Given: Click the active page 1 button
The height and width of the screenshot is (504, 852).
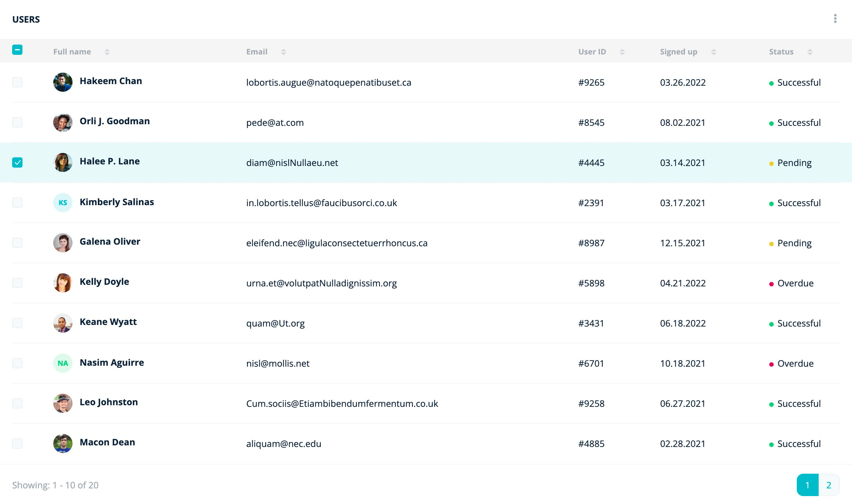Looking at the screenshot, I should (807, 485).
